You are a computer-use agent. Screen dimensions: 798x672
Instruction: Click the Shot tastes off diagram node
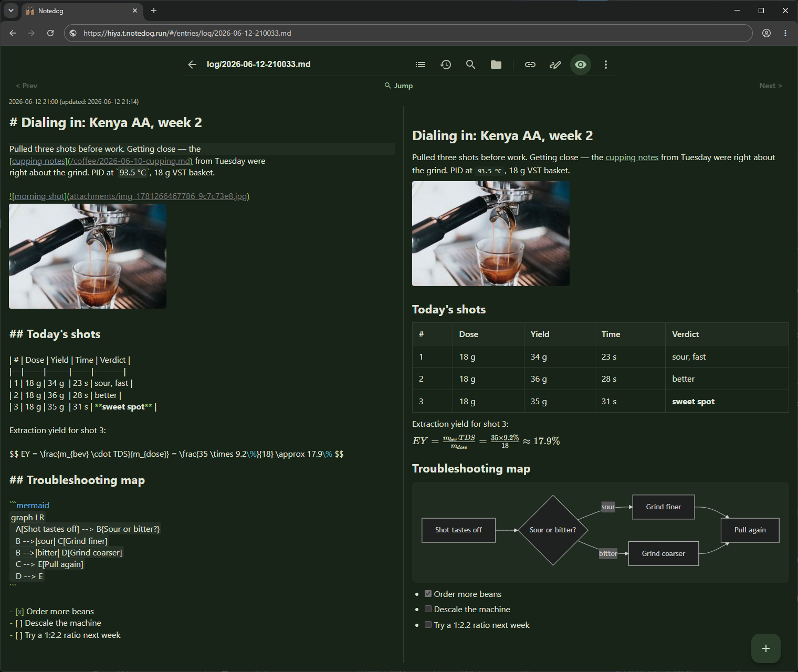pyautogui.click(x=458, y=530)
